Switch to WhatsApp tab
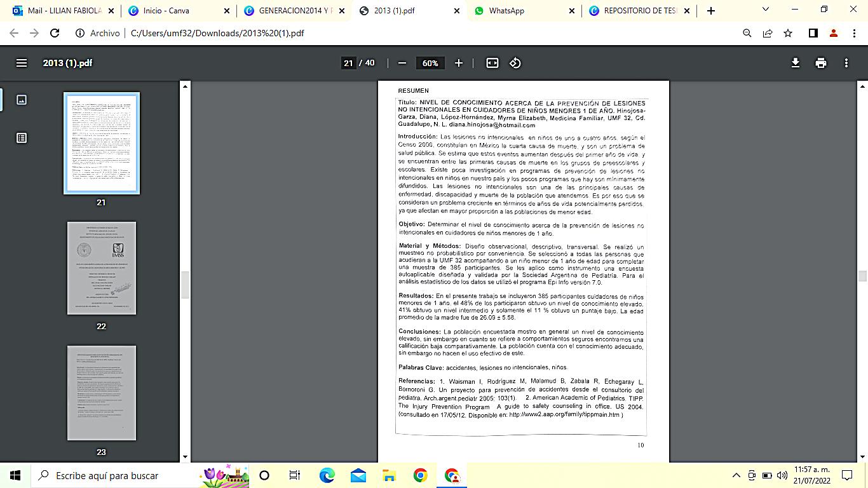This screenshot has height=488, width=868. tap(522, 11)
